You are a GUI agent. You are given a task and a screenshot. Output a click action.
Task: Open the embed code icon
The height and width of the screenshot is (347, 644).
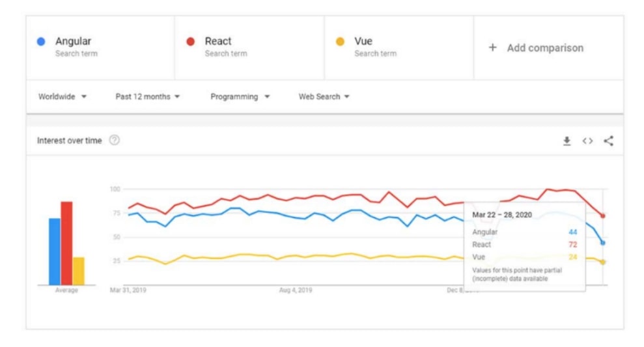pos(587,141)
